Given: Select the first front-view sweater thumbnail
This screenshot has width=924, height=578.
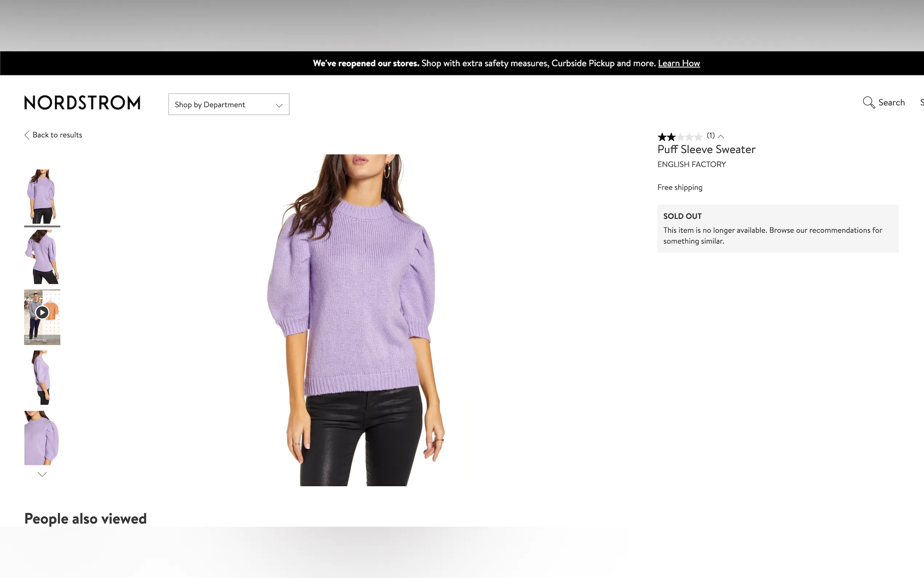Looking at the screenshot, I should point(42,197).
